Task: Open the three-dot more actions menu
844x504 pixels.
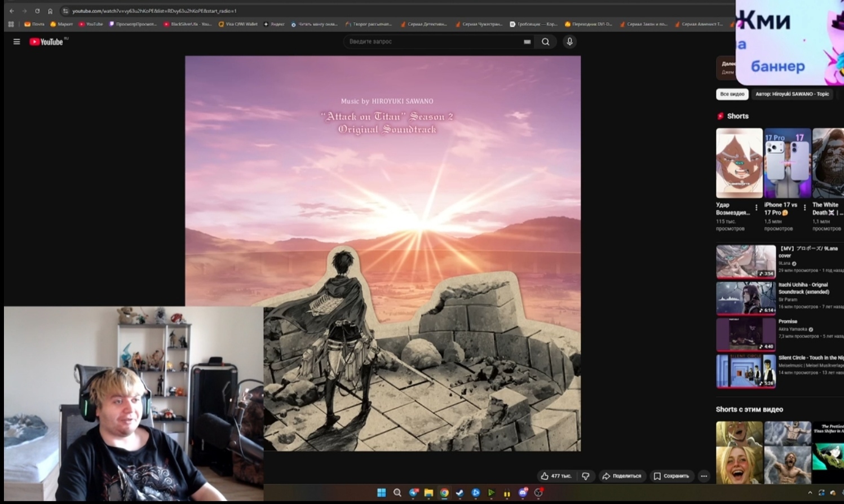Action: coord(704,476)
